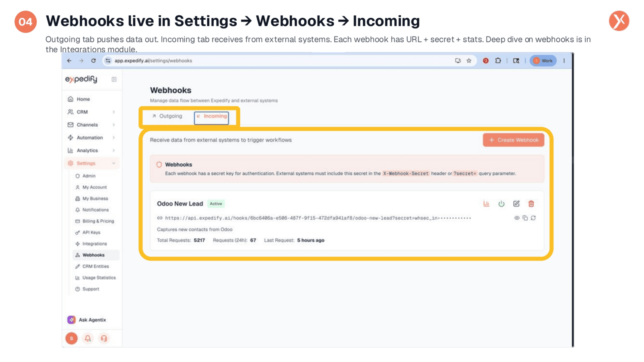
Task: Expand the Channels menu chevron
Action: pos(114,125)
